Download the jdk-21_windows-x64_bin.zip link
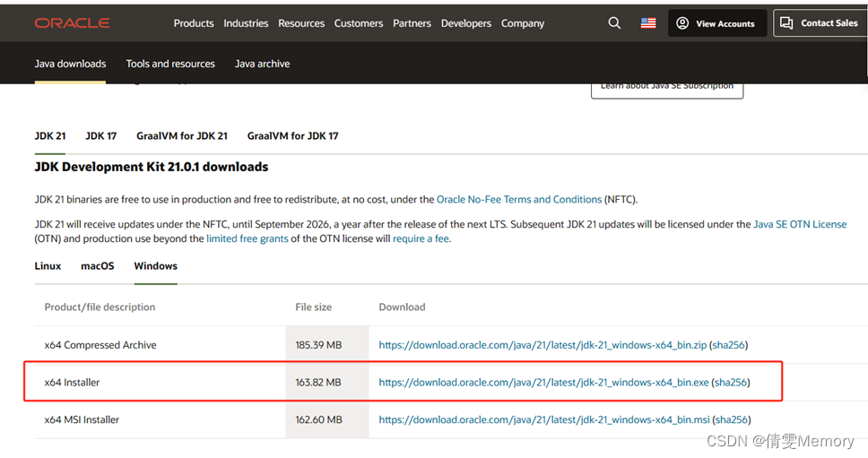868x458 pixels. coord(542,345)
